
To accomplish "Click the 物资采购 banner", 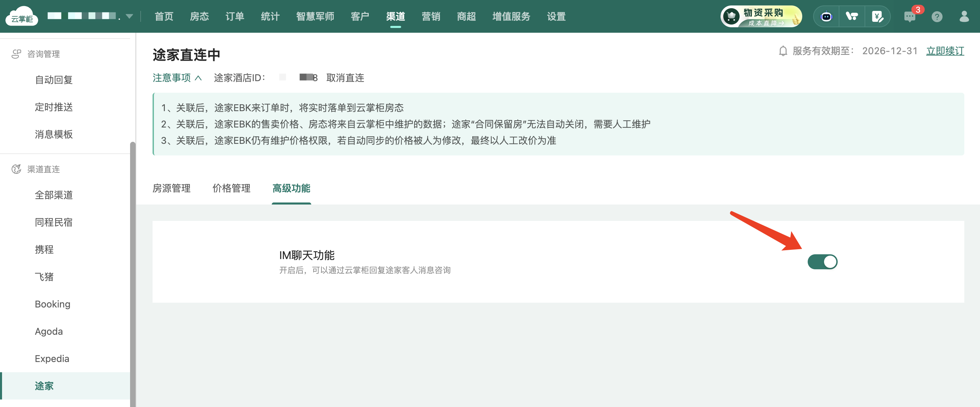I will [x=761, y=17].
